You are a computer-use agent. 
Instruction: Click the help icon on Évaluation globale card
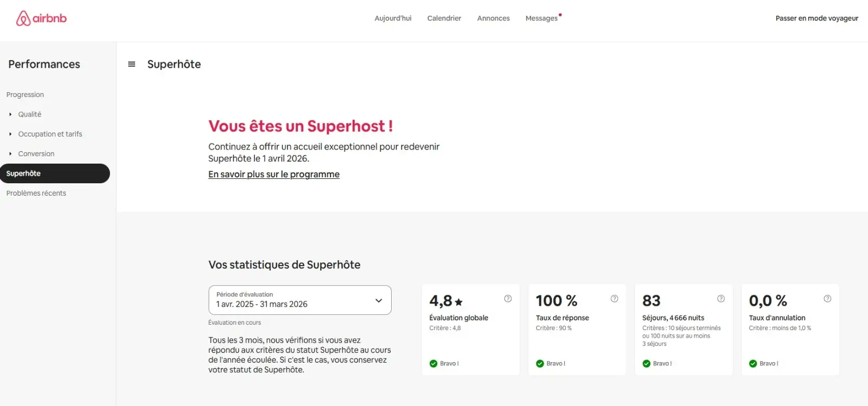[x=508, y=298]
